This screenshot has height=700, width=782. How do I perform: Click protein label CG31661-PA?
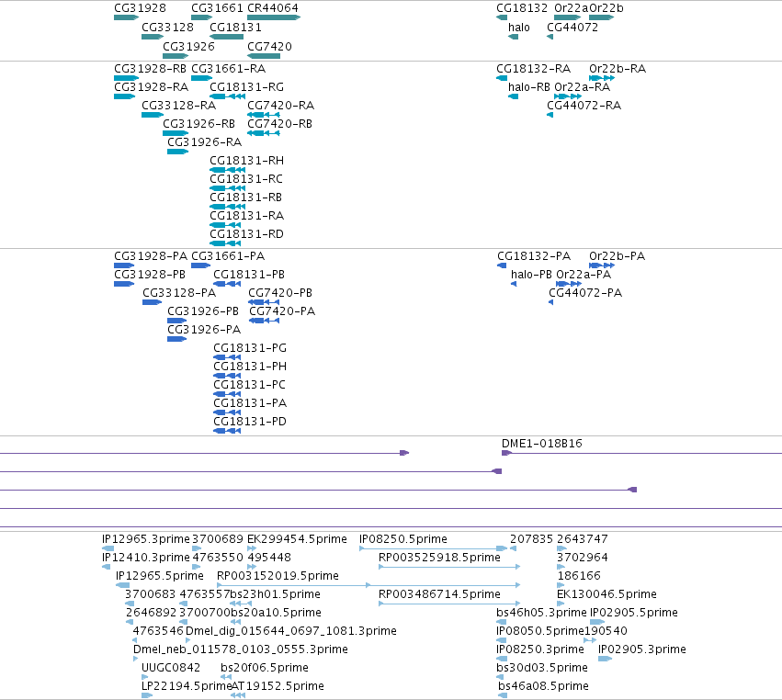pyautogui.click(x=228, y=256)
